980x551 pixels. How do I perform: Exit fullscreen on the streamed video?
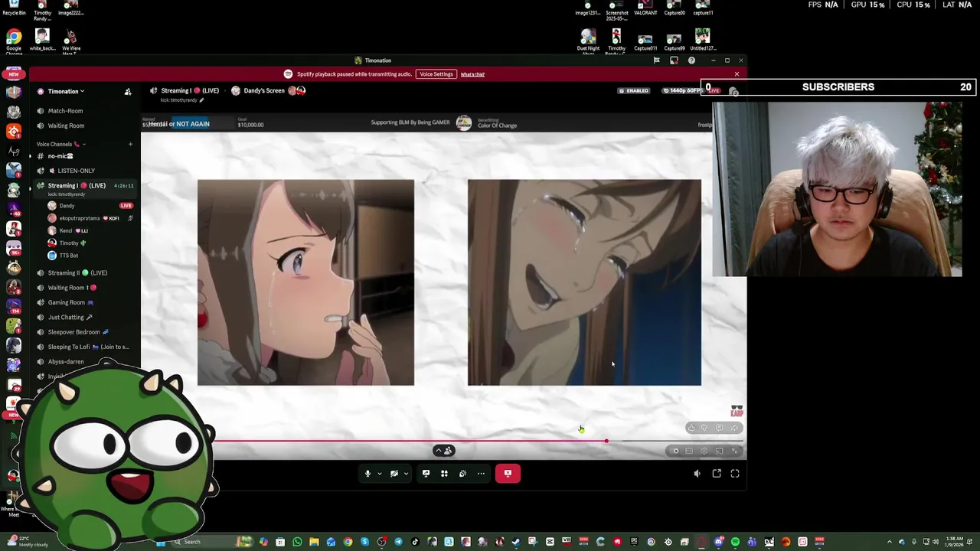tap(734, 452)
